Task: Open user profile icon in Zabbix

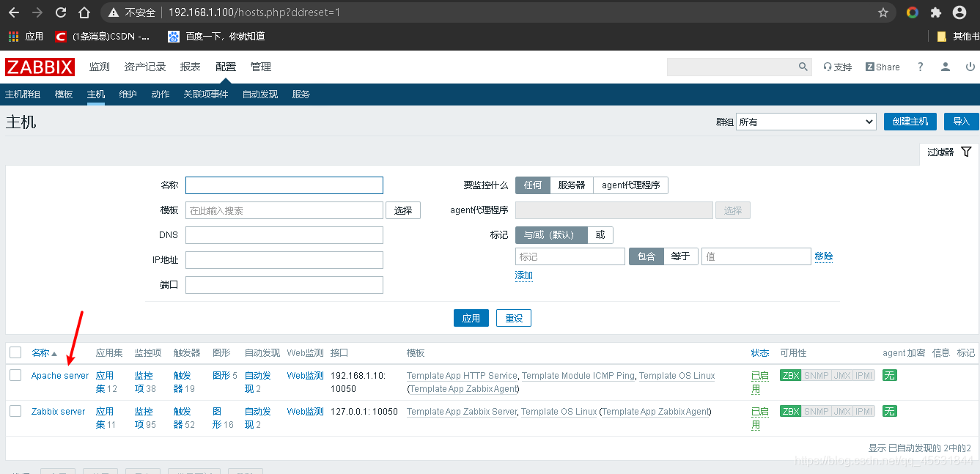Action: 946,67
